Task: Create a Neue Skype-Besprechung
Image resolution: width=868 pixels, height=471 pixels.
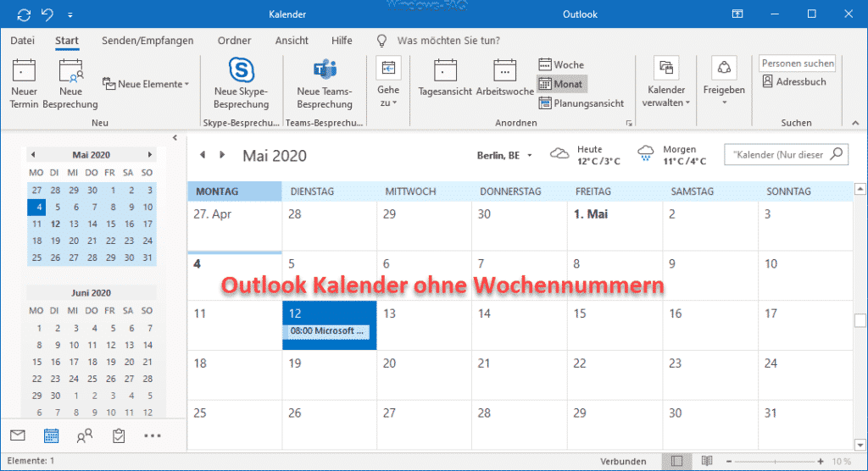Action: [x=242, y=84]
